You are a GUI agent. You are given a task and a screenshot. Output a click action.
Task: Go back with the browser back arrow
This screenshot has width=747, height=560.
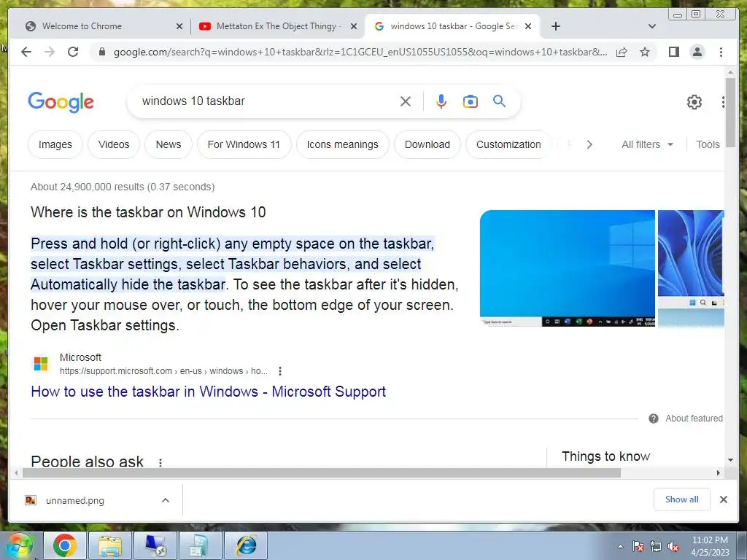coord(26,52)
